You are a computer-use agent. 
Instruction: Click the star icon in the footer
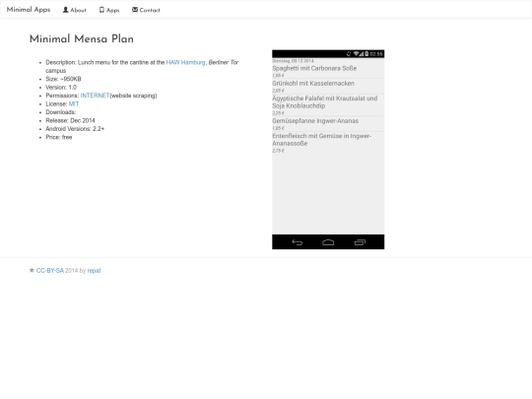click(x=32, y=270)
